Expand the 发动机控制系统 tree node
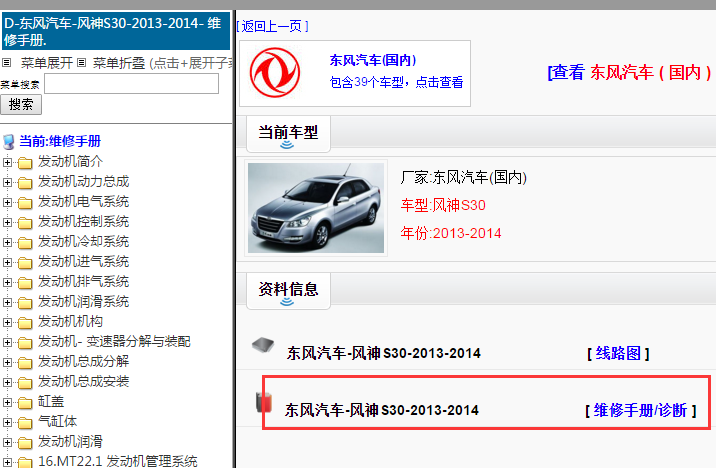The height and width of the screenshot is (468, 716). coord(7,222)
